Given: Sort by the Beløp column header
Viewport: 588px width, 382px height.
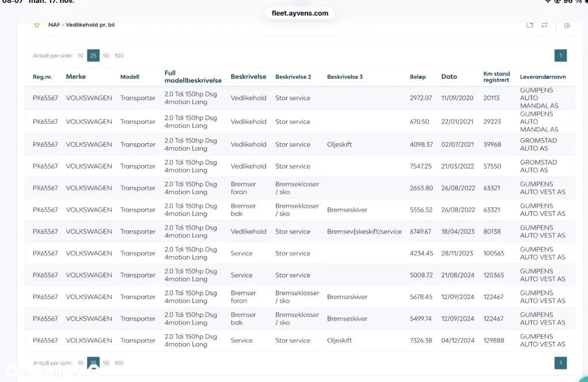Looking at the screenshot, I should [x=418, y=77].
